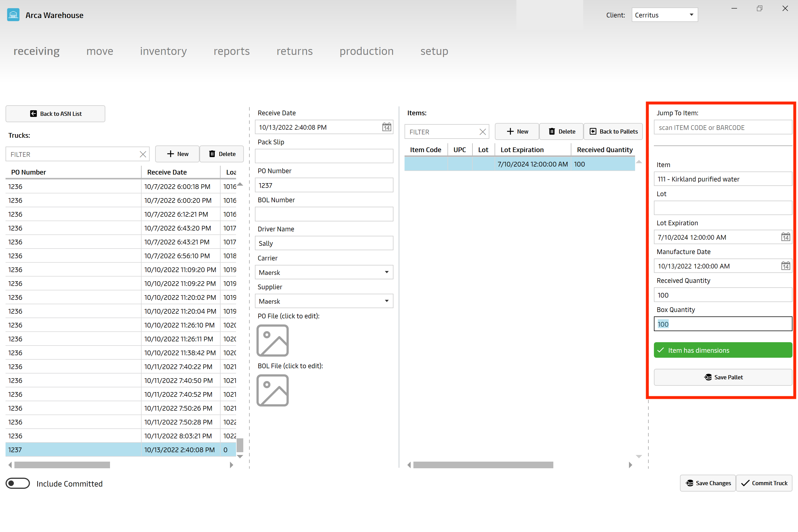This screenshot has height=532, width=798.
Task: Select truck row dated 10/10/2022 11:38:42 PM
Action: [121, 352]
